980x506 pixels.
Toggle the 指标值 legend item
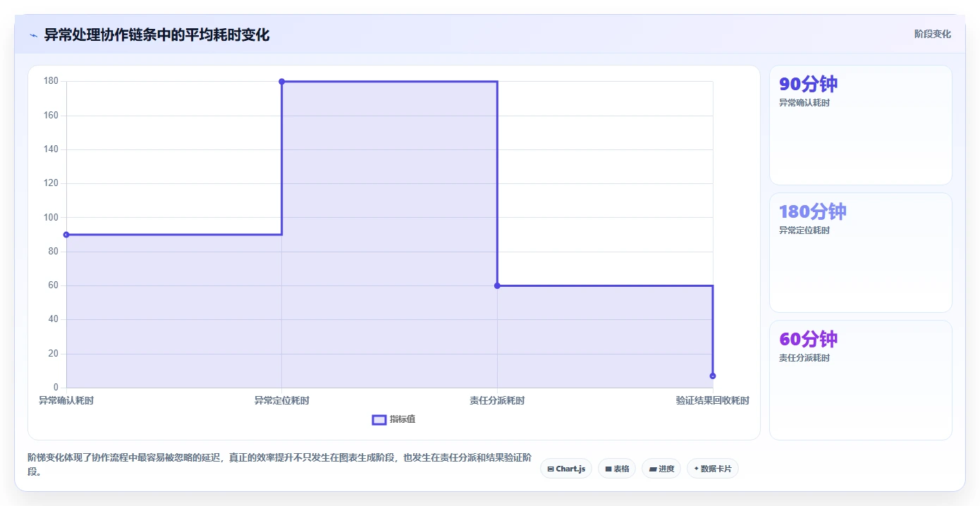click(393, 420)
